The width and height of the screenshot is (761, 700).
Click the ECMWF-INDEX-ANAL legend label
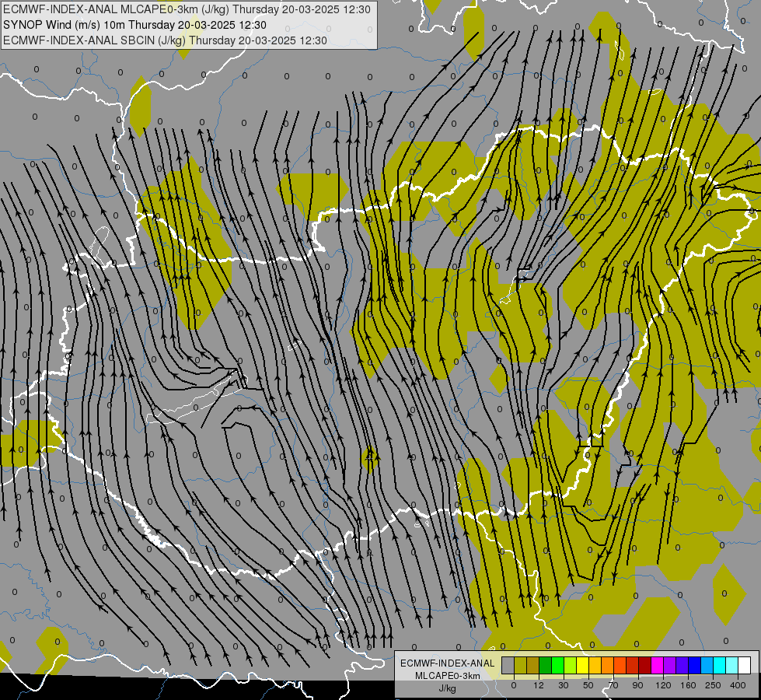click(448, 663)
